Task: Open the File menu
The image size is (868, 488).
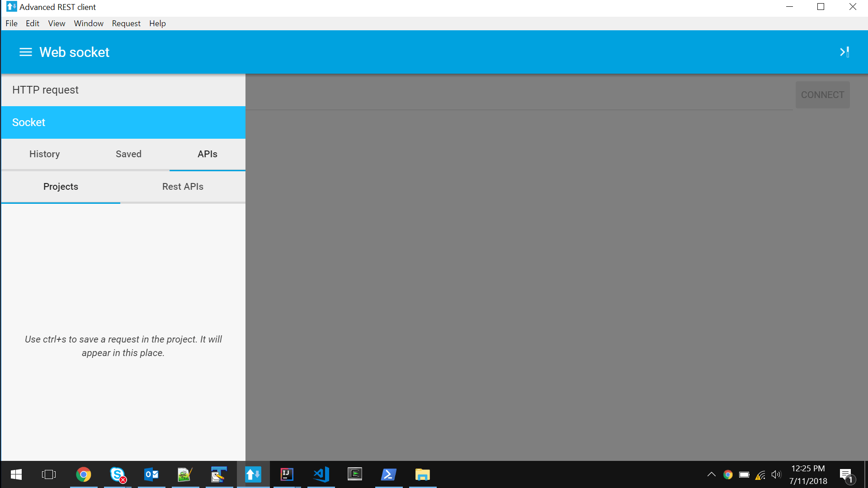Action: (x=11, y=23)
